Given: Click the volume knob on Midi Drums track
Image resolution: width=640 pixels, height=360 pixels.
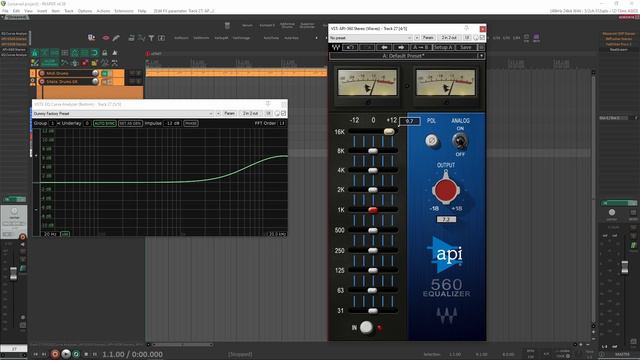Looking at the screenshot, I should tap(95, 73).
